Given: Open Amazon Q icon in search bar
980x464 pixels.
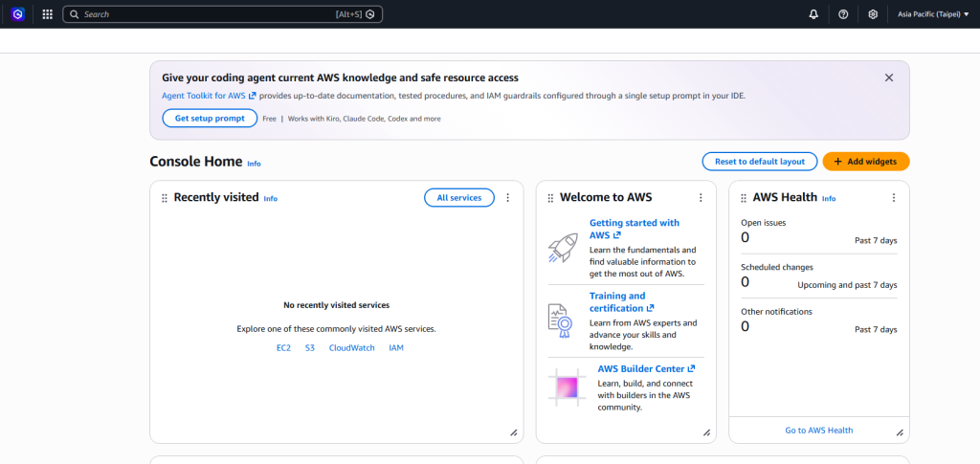Looking at the screenshot, I should (x=370, y=14).
